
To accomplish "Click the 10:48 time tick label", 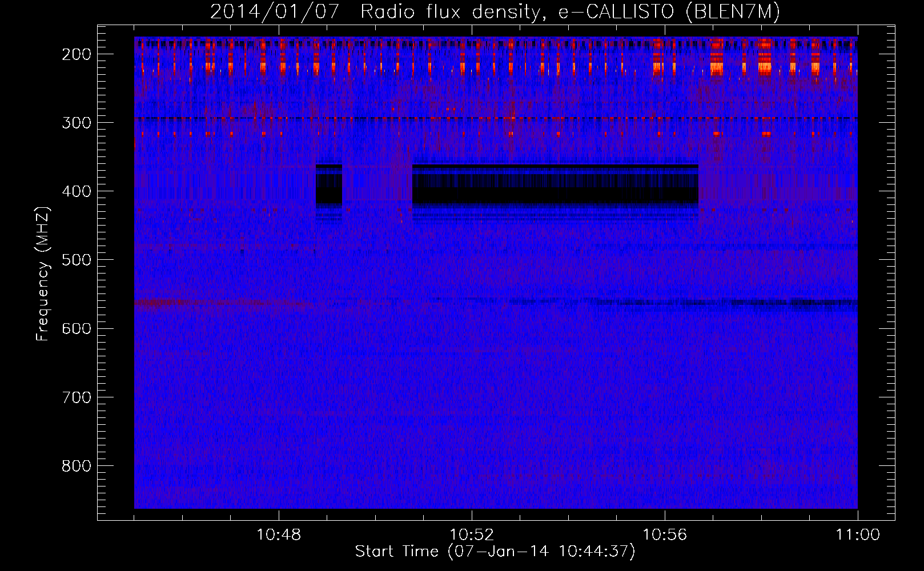I will pyautogui.click(x=279, y=535).
